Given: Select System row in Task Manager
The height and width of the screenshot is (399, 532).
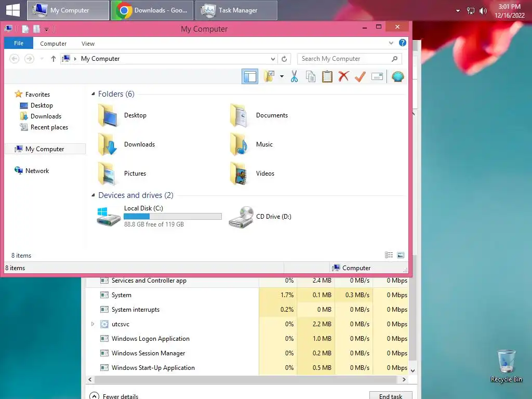Looking at the screenshot, I should (x=247, y=295).
